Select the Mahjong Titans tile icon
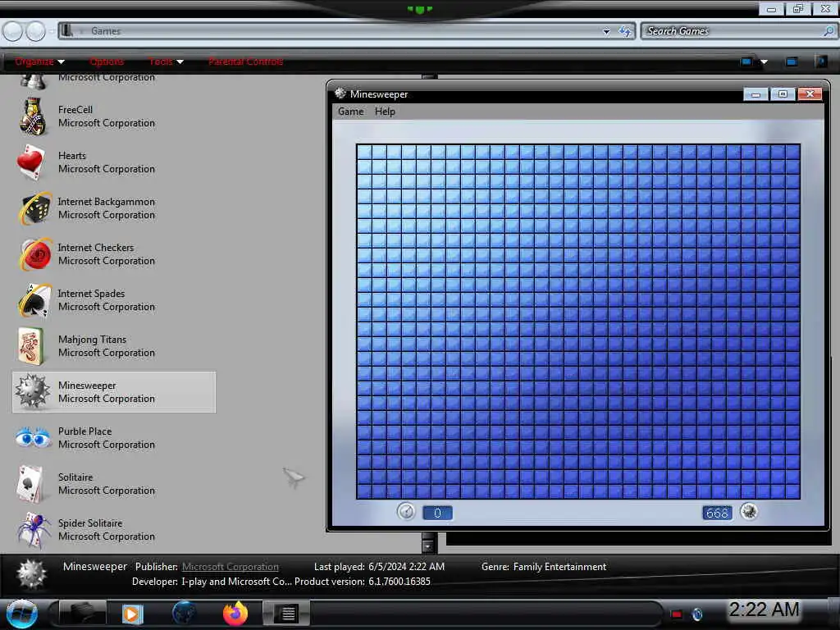Viewport: 840px width, 630px height. (x=30, y=346)
